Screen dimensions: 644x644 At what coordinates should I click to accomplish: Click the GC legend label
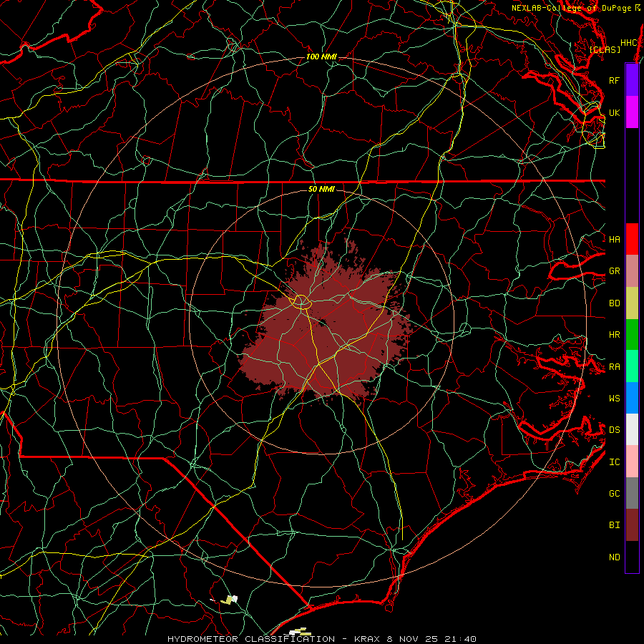pyautogui.click(x=615, y=494)
